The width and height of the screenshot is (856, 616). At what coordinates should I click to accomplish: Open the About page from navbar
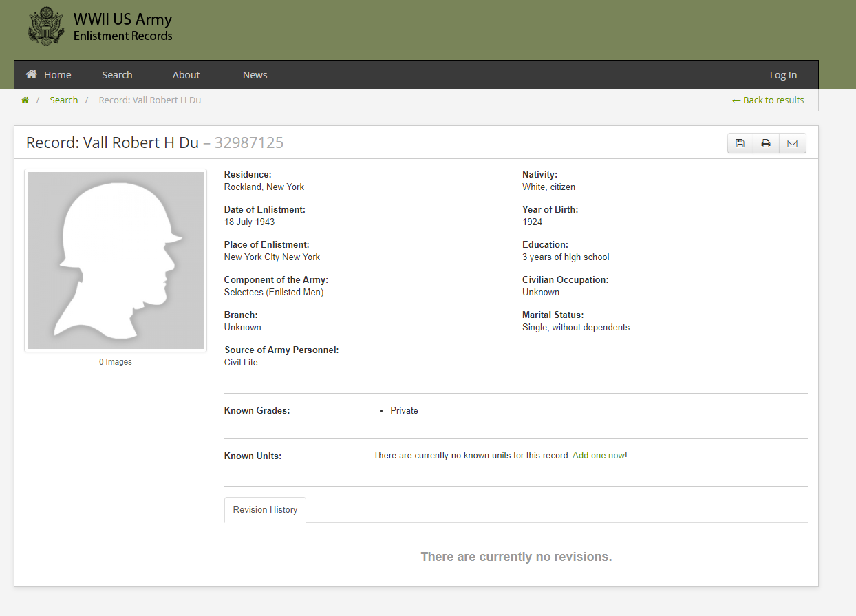click(186, 75)
